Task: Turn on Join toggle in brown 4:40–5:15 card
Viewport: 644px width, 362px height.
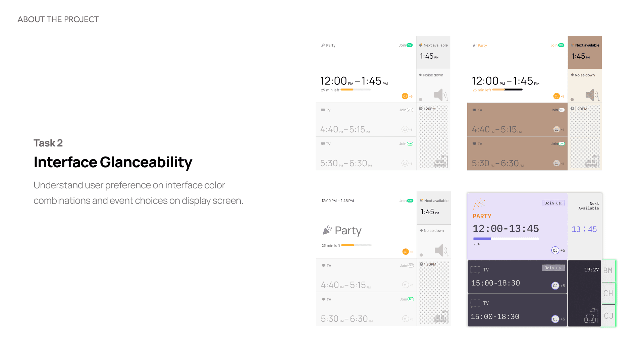Action: tap(561, 110)
